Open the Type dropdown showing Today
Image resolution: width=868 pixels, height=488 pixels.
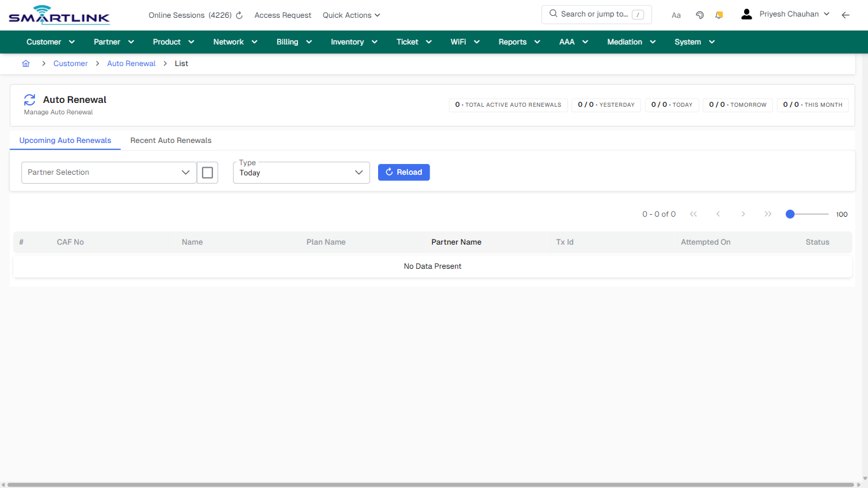pyautogui.click(x=301, y=172)
